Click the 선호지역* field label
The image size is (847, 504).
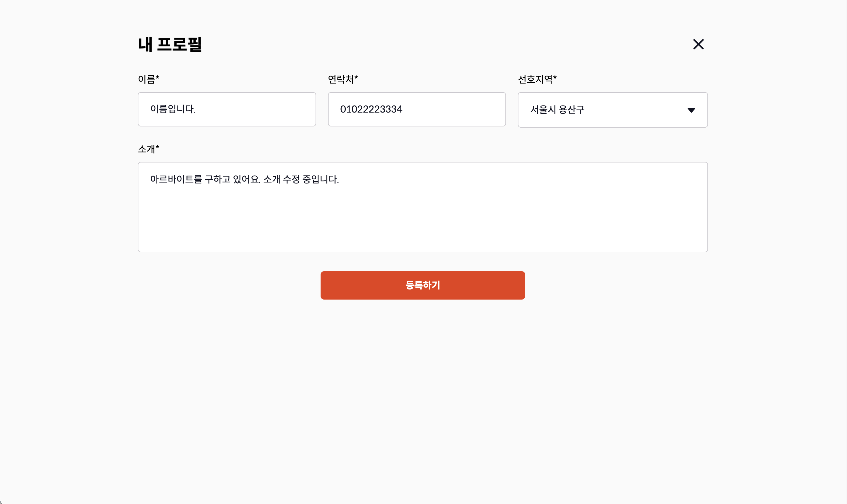537,79
